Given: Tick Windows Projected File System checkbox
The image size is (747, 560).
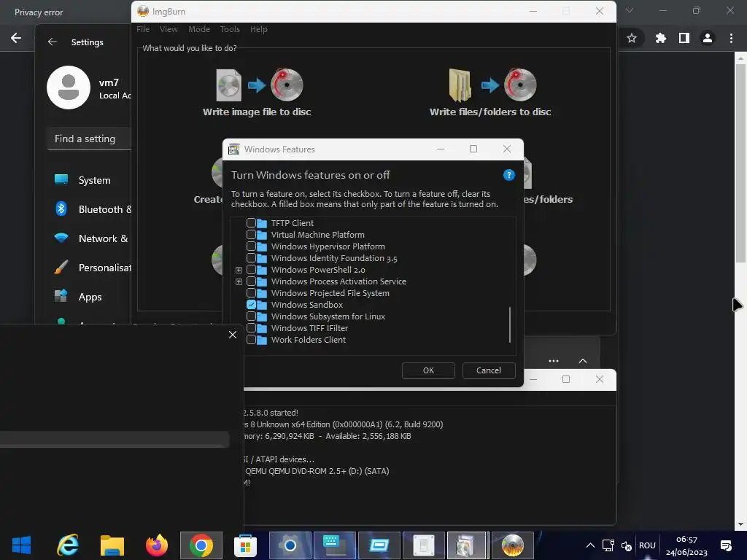Looking at the screenshot, I should (x=251, y=293).
